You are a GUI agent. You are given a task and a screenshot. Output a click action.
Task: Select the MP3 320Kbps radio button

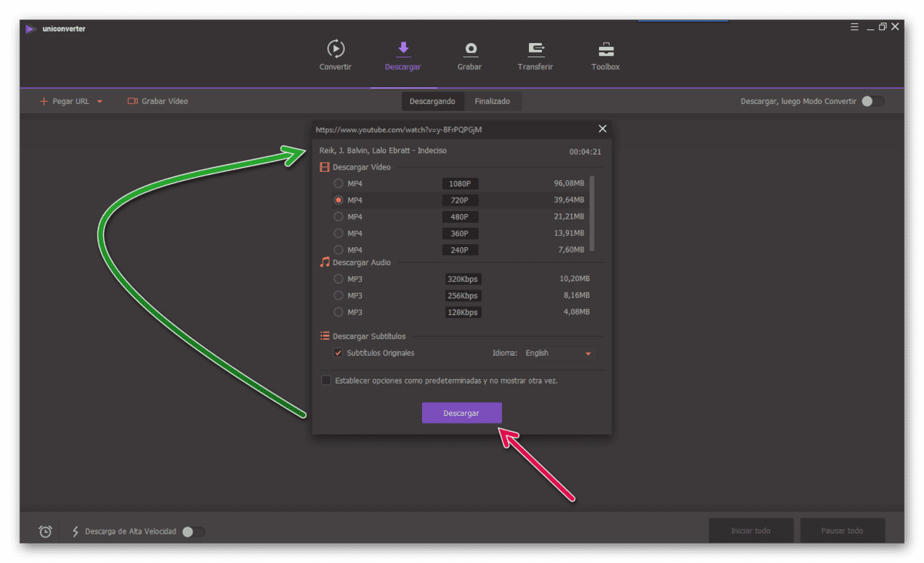(x=339, y=279)
